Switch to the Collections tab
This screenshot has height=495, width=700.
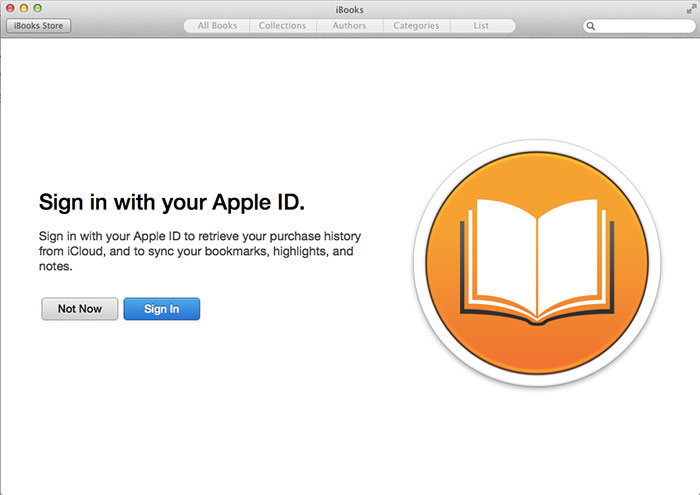tap(283, 26)
